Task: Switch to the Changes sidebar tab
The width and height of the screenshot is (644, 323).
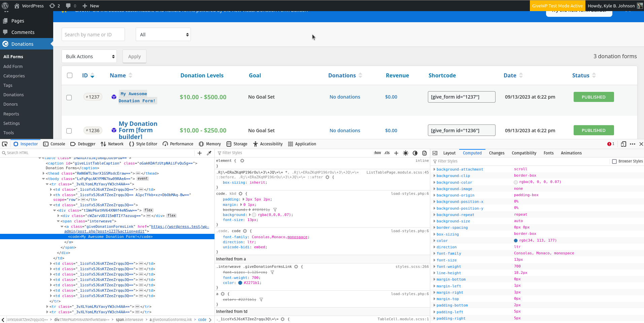Action: click(x=497, y=153)
